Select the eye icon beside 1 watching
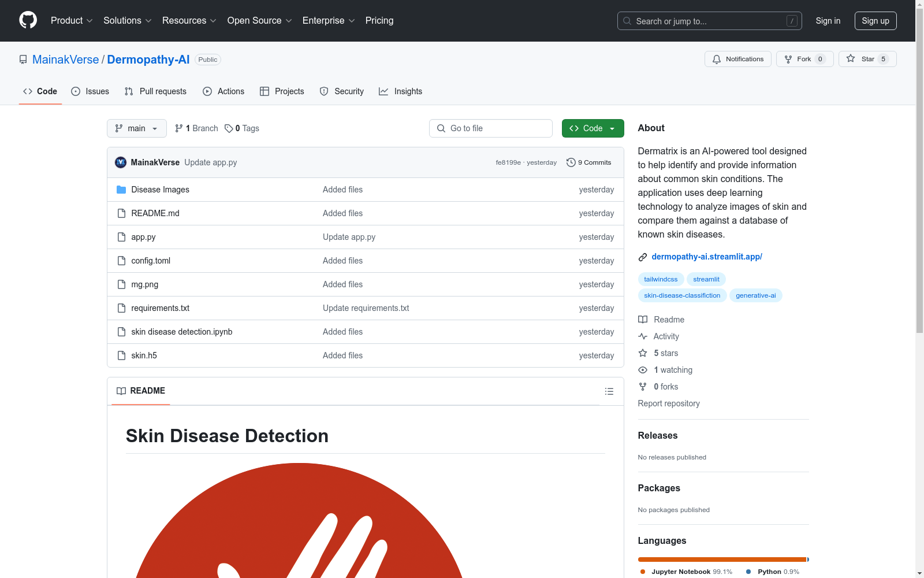Viewport: 924px width, 578px height. [643, 370]
